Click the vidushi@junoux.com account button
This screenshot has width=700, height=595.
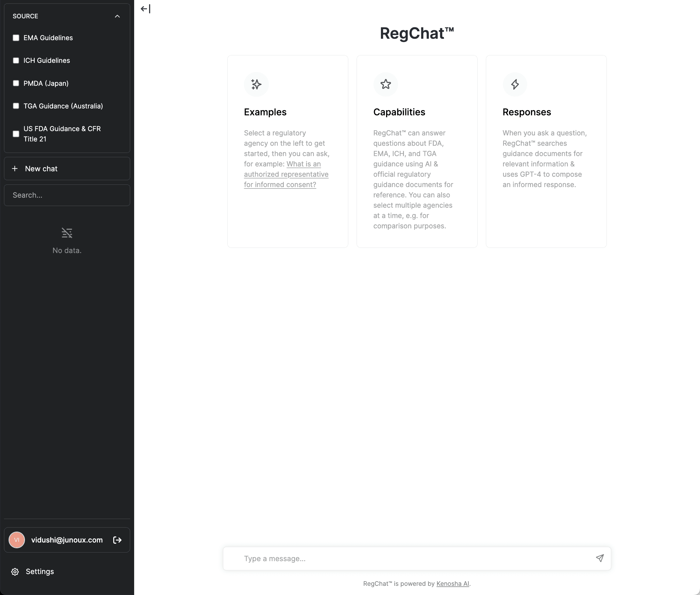67,540
